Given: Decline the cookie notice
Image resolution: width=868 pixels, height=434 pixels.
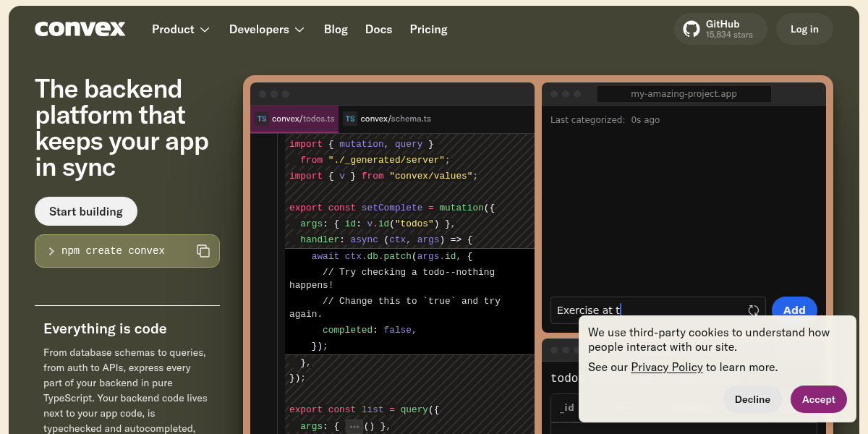Looking at the screenshot, I should point(752,399).
